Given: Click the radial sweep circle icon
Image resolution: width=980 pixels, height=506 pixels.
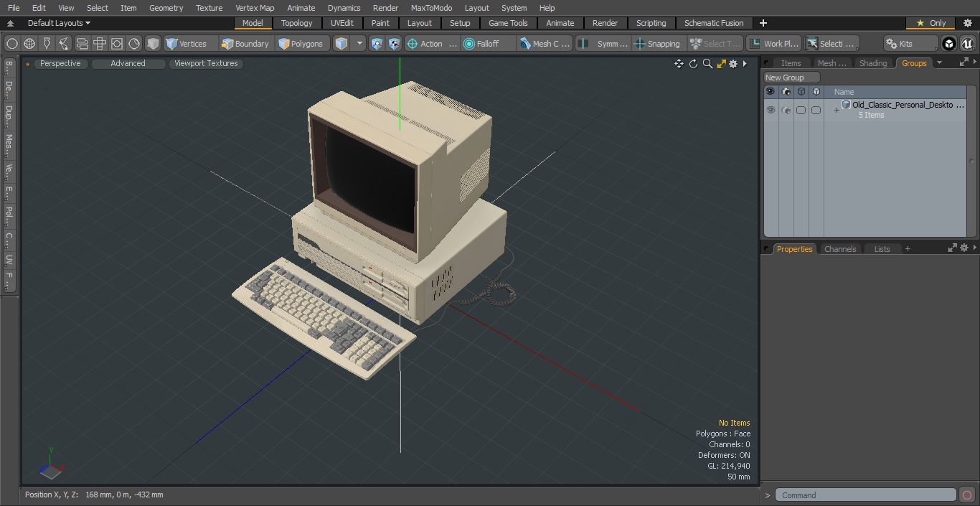Looking at the screenshot, I should [x=134, y=44].
